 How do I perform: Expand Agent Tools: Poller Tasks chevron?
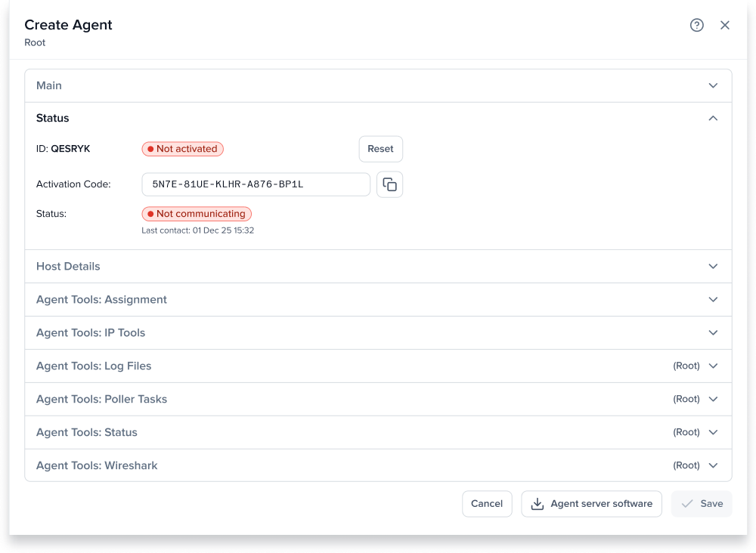point(713,400)
